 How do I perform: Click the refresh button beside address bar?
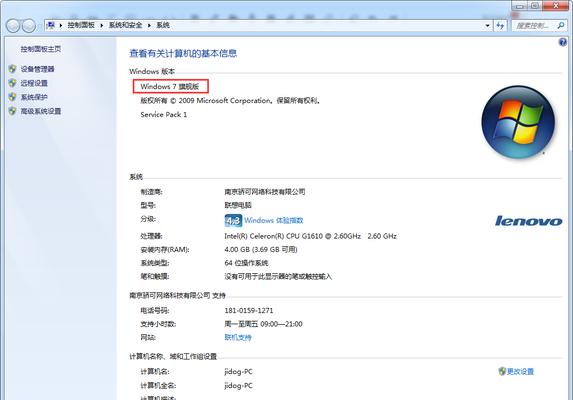[x=500, y=26]
